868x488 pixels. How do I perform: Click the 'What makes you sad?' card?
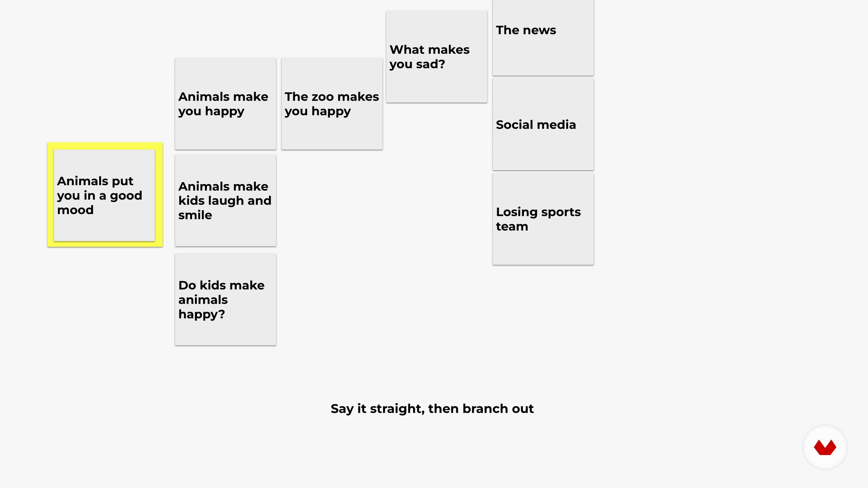[x=436, y=56]
